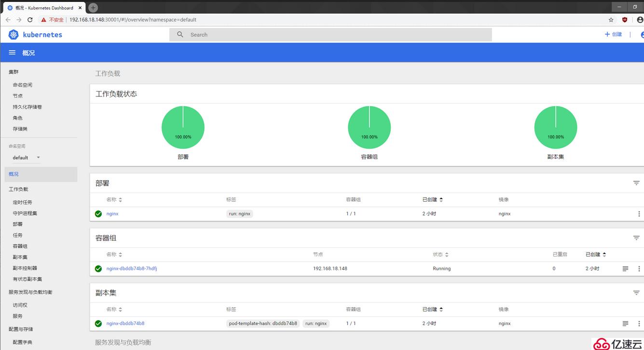Reload the dashboard page
The image size is (644, 350).
(30, 20)
